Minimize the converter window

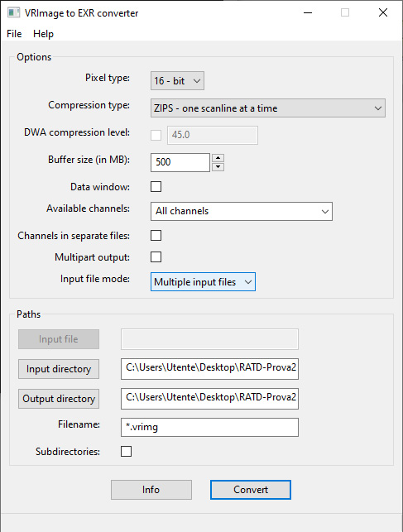click(x=308, y=12)
